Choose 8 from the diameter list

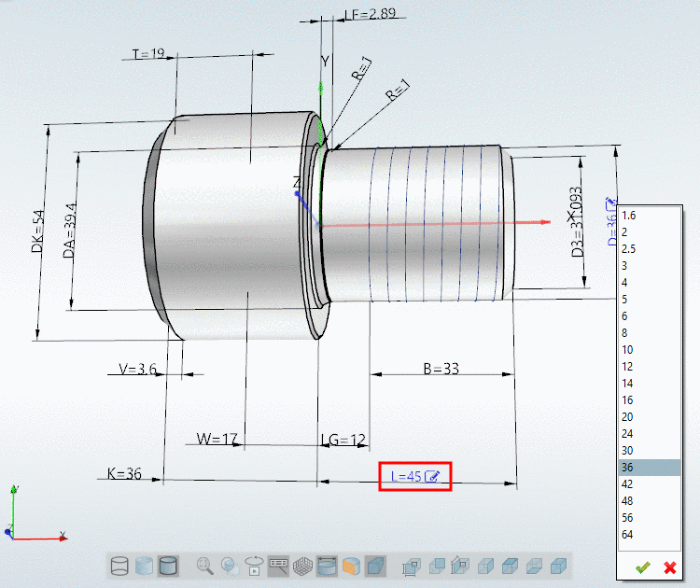[x=650, y=333]
